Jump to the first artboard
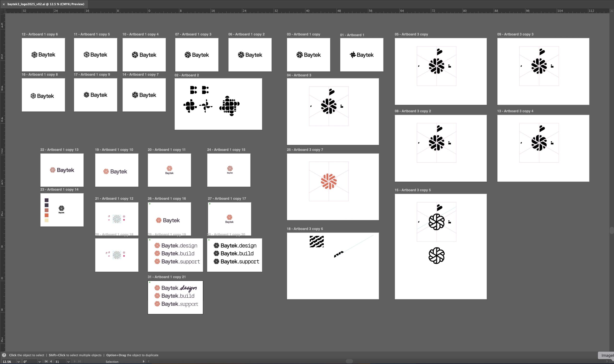Viewport: 614px width, 364px height. pyautogui.click(x=46, y=361)
